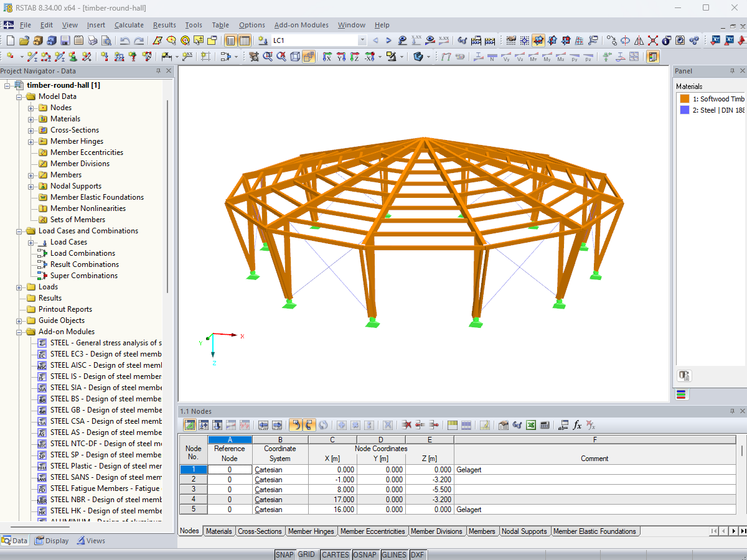747x560 pixels.
Task: Click the Show N internal forces icon
Action: pyautogui.click(x=492, y=57)
